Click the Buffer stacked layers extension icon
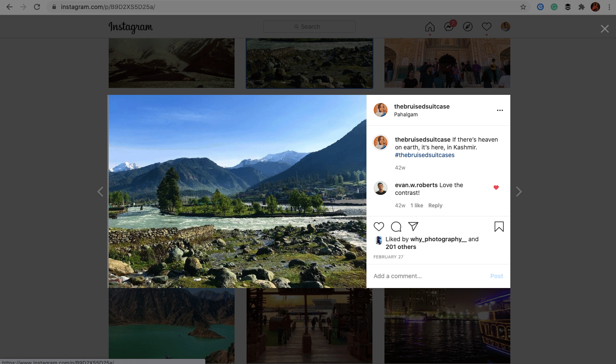This screenshot has width=616, height=364. [568, 7]
